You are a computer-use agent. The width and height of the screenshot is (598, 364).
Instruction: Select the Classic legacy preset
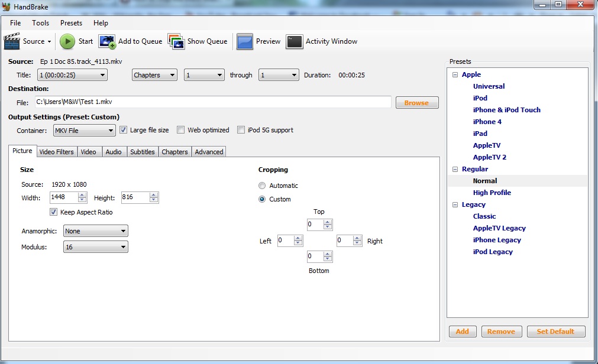pos(484,216)
